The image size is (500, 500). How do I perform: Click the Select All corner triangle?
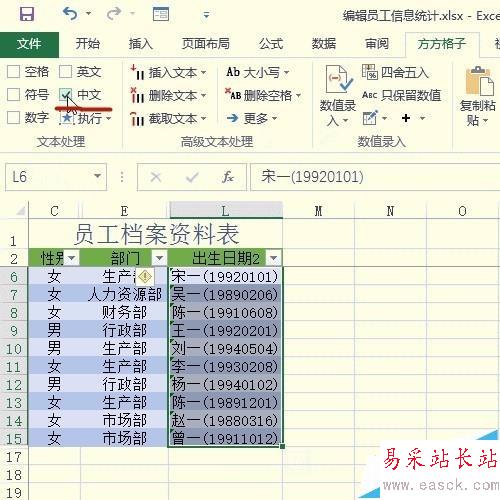(20, 211)
